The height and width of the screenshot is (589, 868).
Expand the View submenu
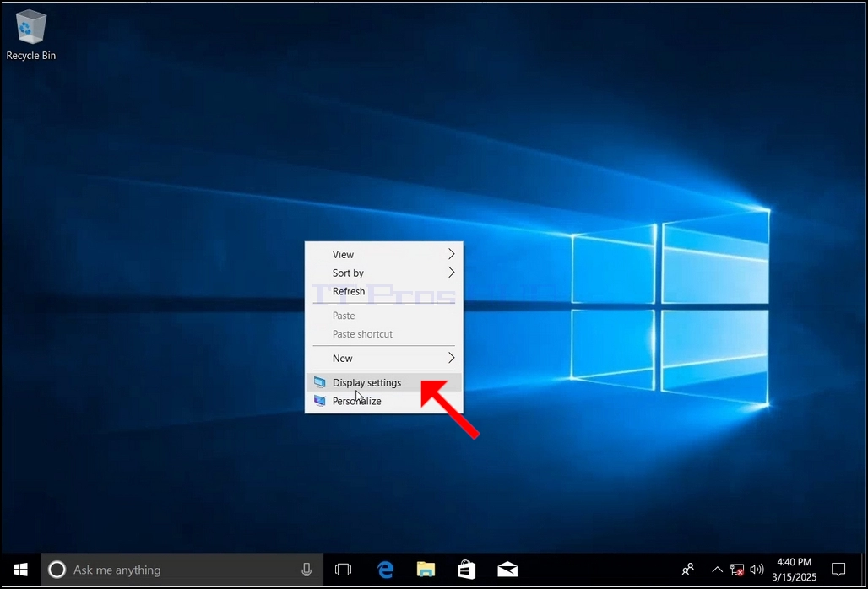384,254
